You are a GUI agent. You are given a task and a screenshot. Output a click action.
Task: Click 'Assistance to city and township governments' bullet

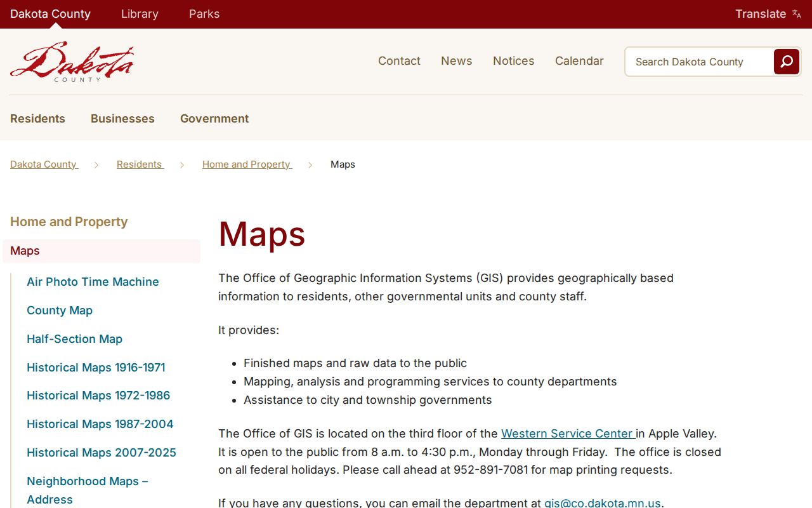[368, 400]
